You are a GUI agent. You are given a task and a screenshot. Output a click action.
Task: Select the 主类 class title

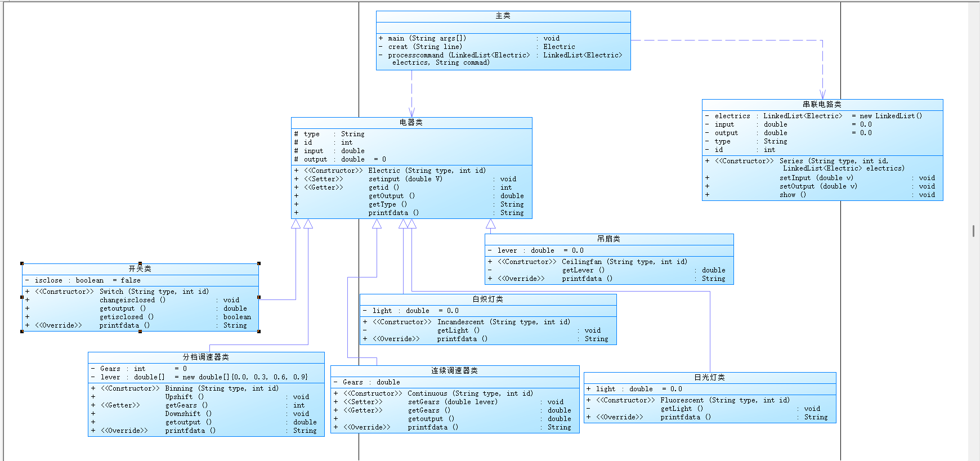pyautogui.click(x=503, y=16)
